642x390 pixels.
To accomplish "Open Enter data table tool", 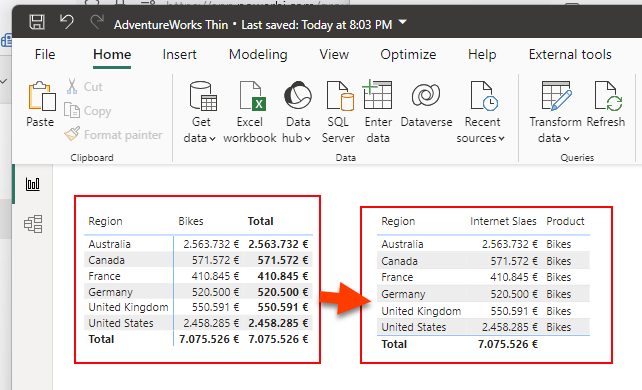I will tap(378, 112).
